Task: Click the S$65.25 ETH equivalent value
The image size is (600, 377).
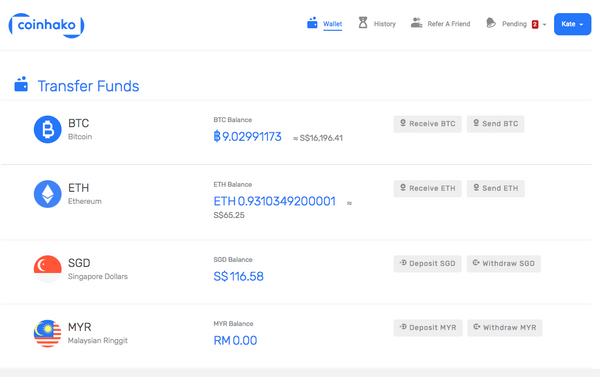Action: click(x=229, y=215)
